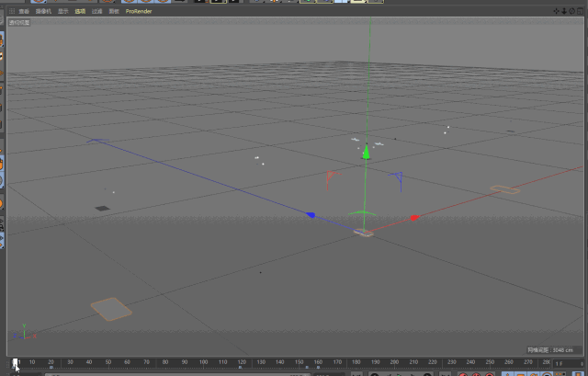Click the timeline playhead at frame 0
588x376 pixels.
tap(15, 363)
